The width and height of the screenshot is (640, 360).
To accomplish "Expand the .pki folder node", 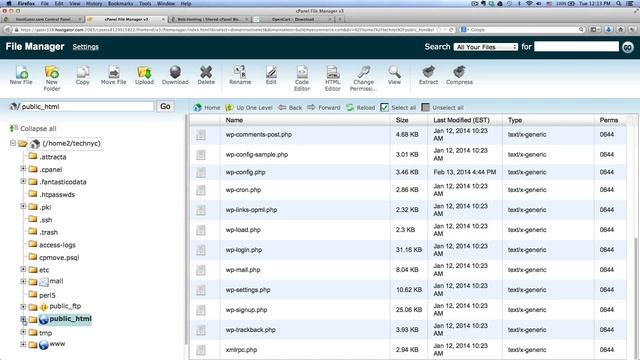I will pyautogui.click(x=23, y=207).
